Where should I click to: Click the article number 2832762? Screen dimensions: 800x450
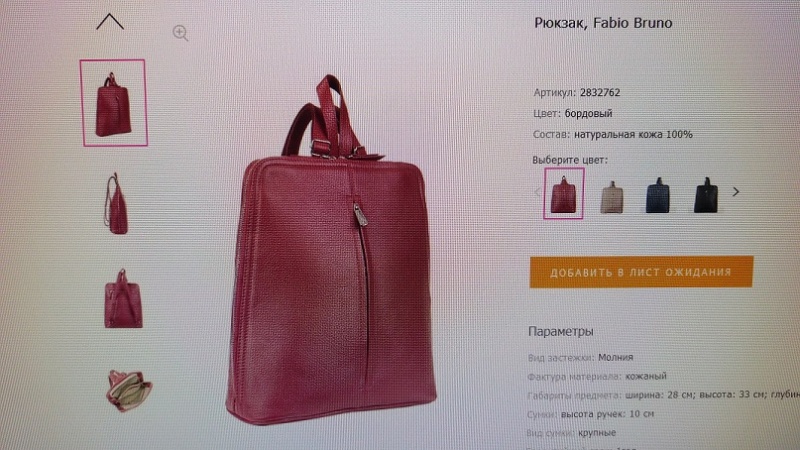point(600,92)
